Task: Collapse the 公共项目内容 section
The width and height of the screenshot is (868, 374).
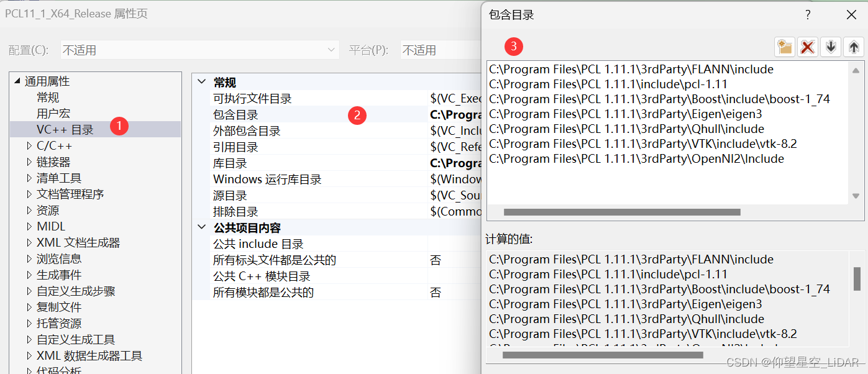Action: point(201,228)
